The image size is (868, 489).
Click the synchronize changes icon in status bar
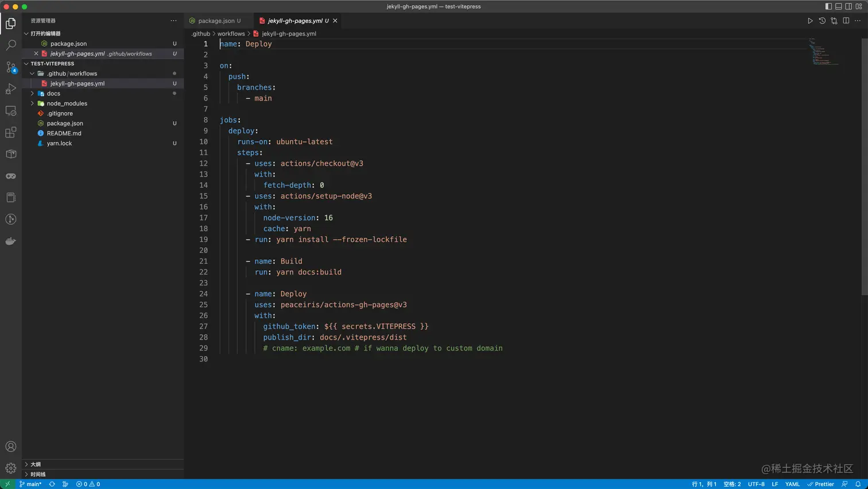coord(52,484)
